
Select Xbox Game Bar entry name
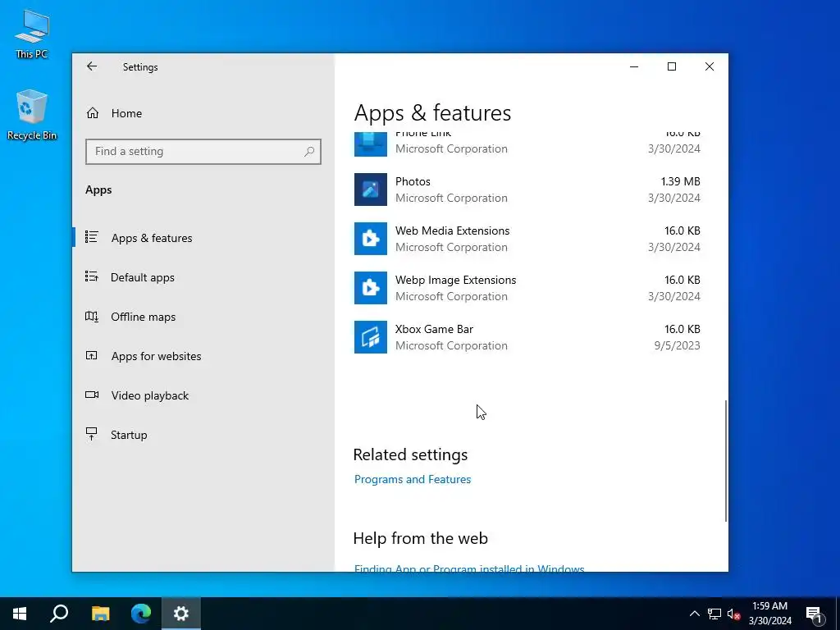435,330
